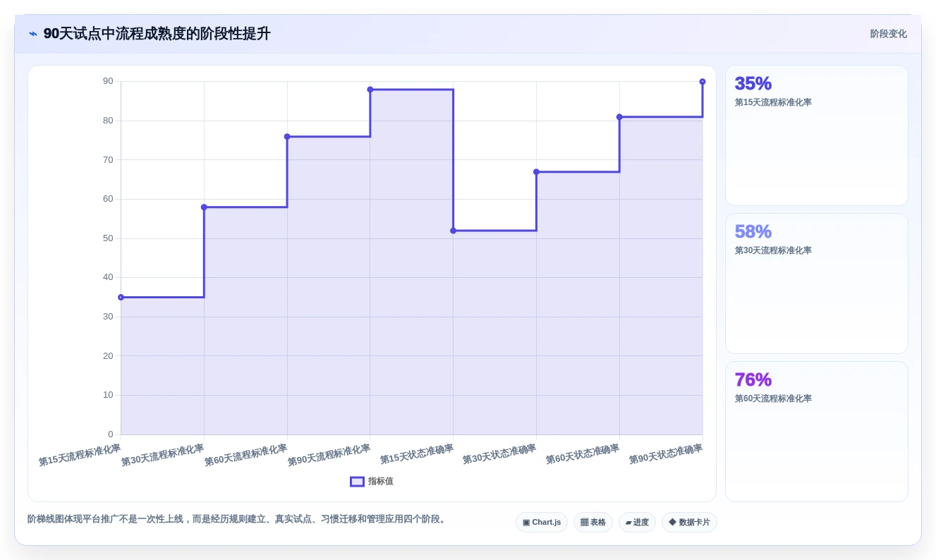Click the footnote beginning 阶梯线图体现平台推广
Image resolution: width=936 pixels, height=560 pixels.
(x=238, y=519)
